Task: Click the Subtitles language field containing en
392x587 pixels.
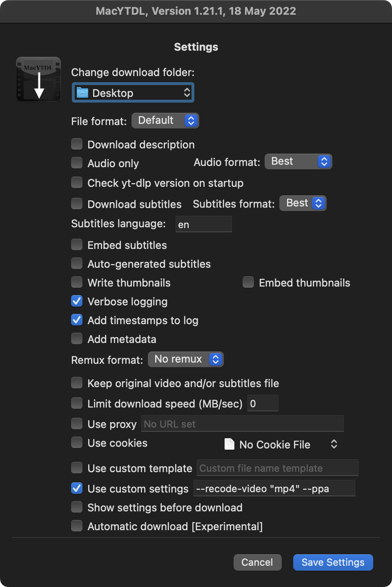Action: [204, 224]
